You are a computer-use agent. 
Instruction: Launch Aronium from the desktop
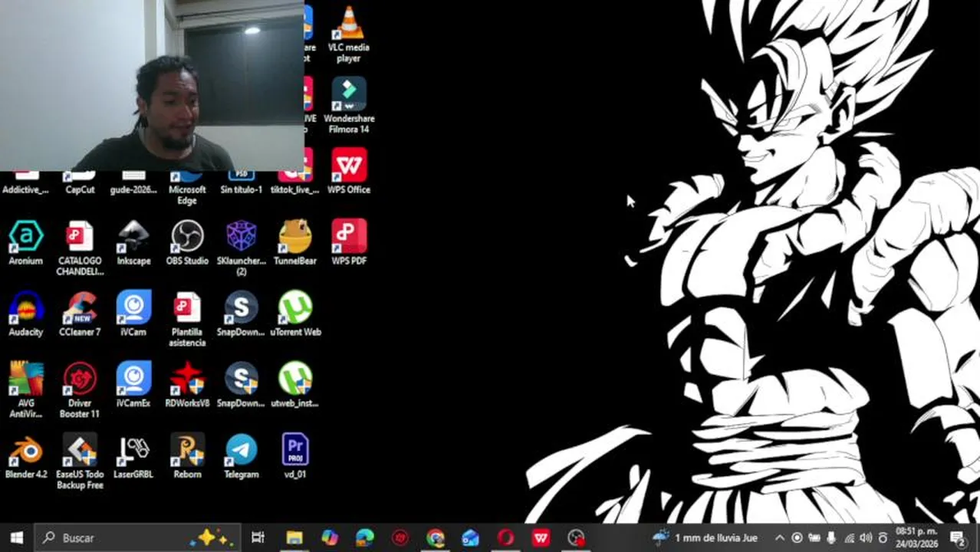[25, 242]
